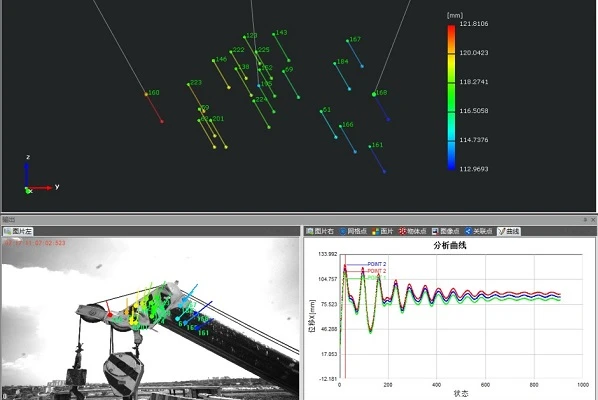The width and height of the screenshot is (598, 400).
Task: Select the 图像点 tab icon
Action: click(x=435, y=231)
